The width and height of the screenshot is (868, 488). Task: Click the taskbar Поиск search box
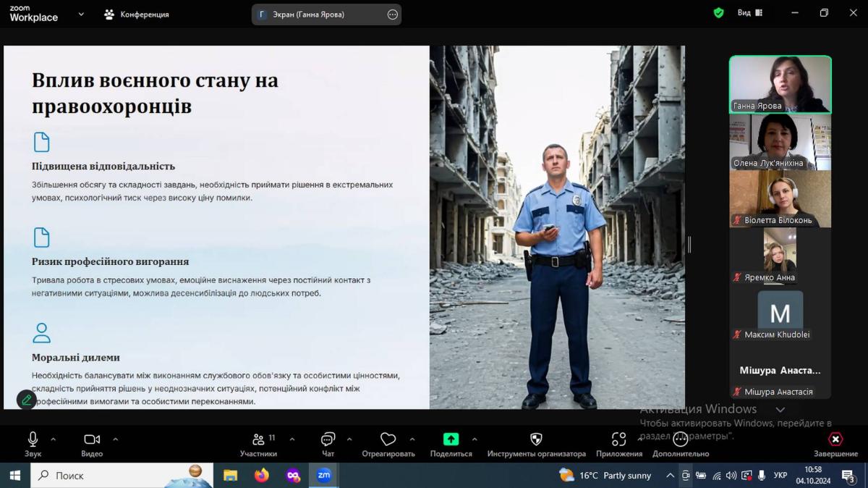pyautogui.click(x=122, y=476)
